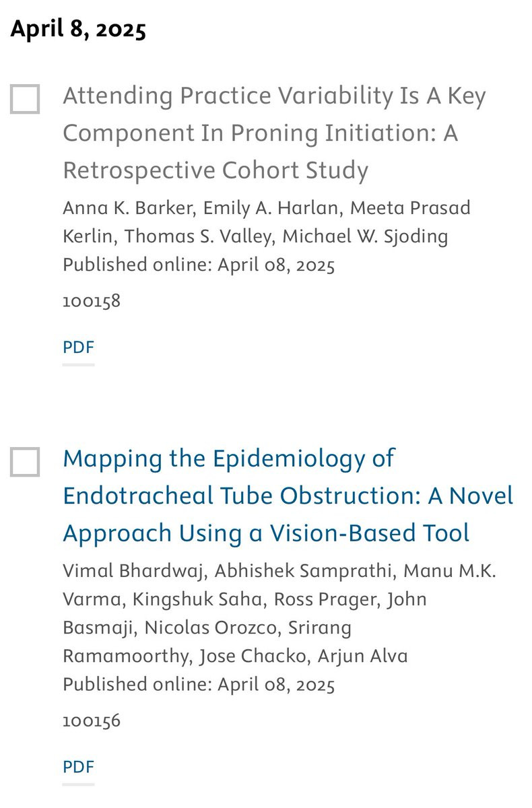Click article number 100156
The height and width of the screenshot is (808, 532).
pyautogui.click(x=92, y=720)
